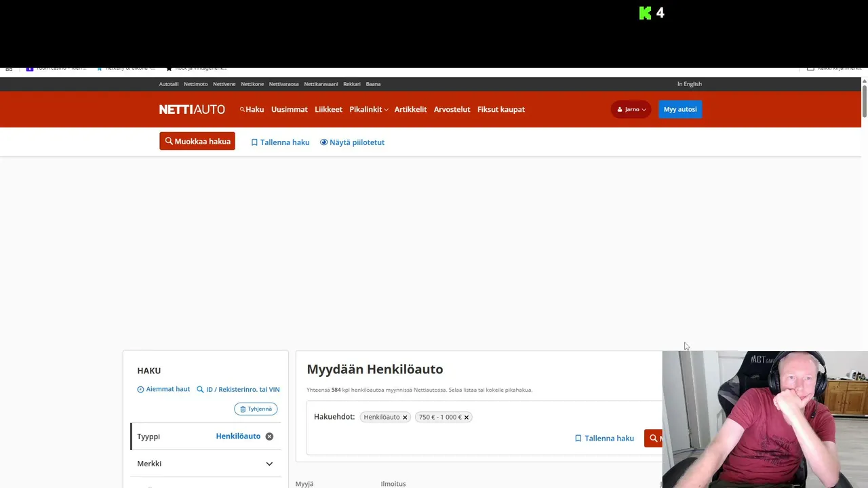Open the Nettivene site link
Image resolution: width=868 pixels, height=488 pixels.
[x=224, y=84]
